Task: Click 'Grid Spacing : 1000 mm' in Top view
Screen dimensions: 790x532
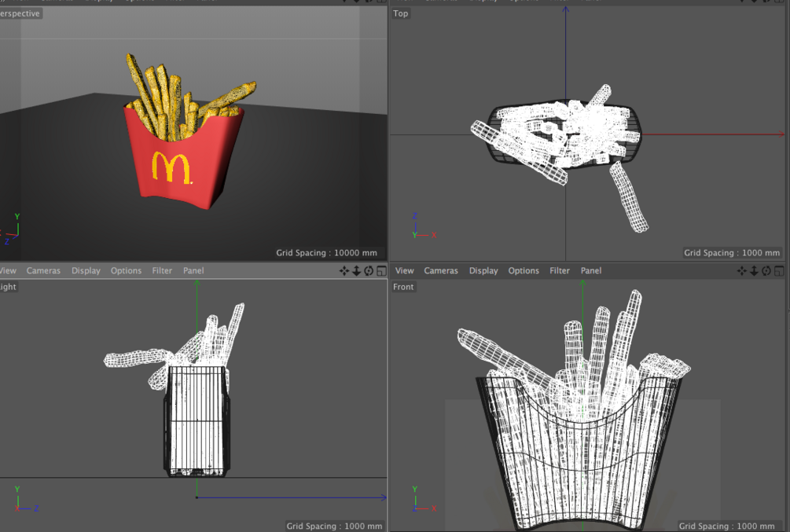Action: 732,253
